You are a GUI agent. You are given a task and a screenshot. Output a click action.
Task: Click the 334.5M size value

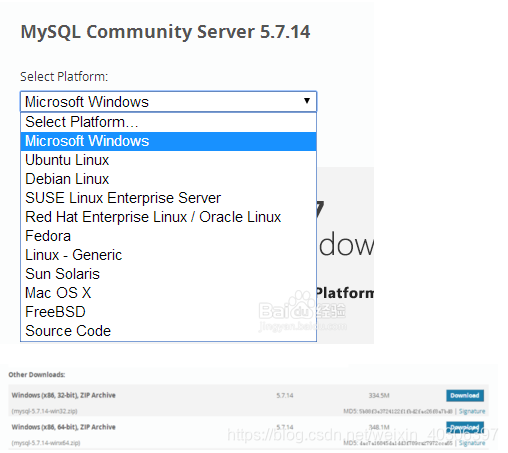tap(379, 396)
